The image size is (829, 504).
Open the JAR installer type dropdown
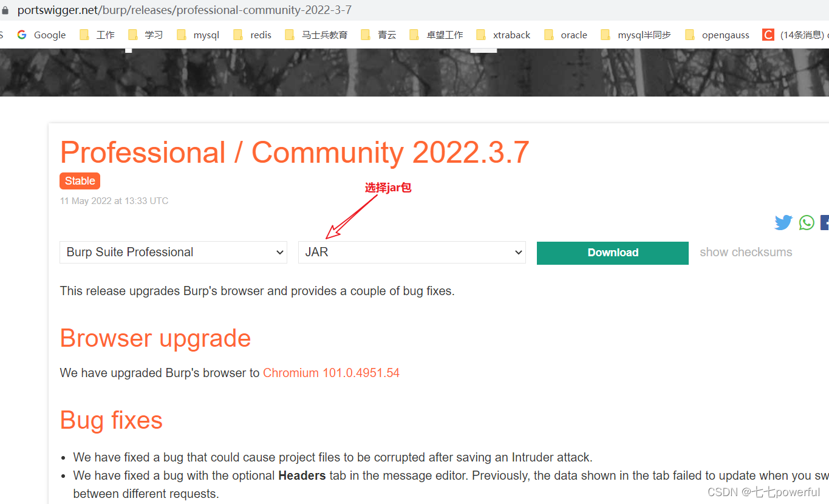click(x=412, y=252)
